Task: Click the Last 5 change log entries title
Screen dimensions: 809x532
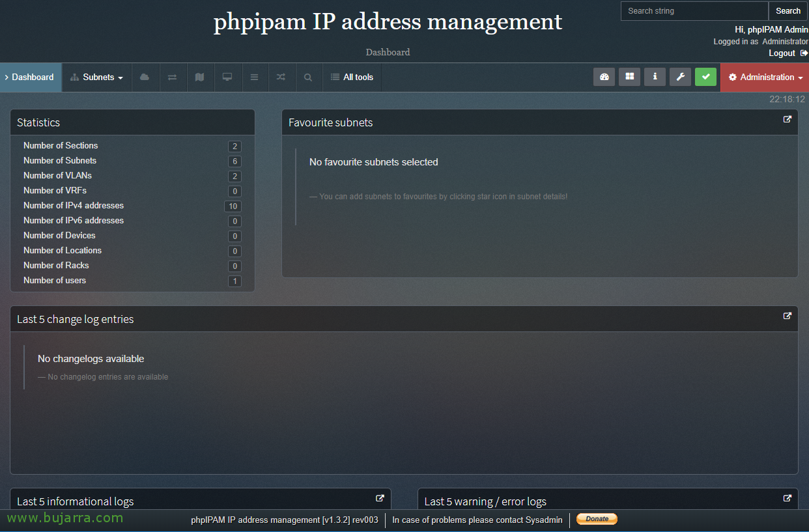Action: point(75,319)
